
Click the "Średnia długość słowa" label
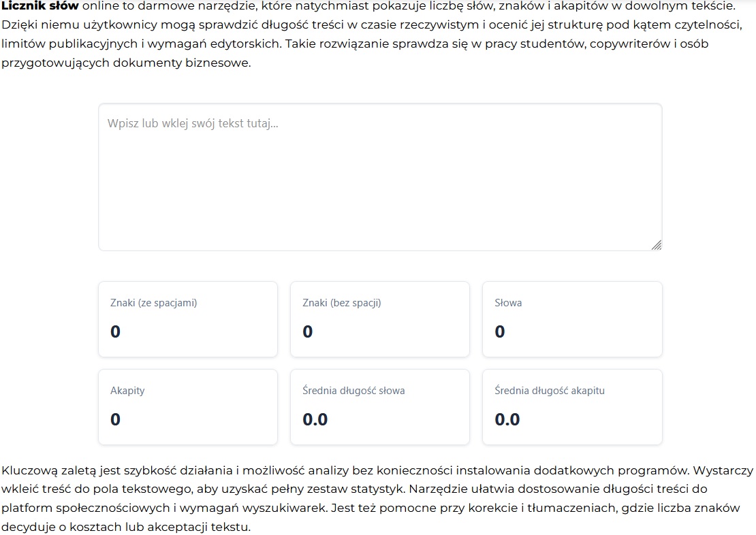pos(353,391)
